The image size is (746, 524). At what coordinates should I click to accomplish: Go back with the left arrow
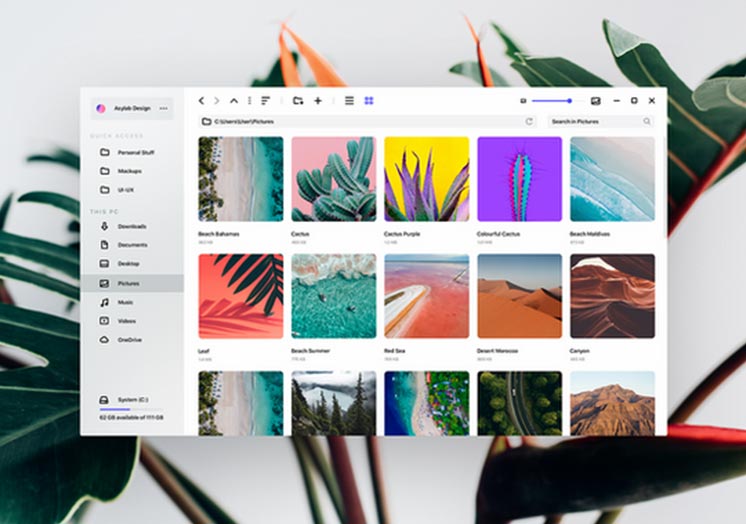[x=201, y=101]
